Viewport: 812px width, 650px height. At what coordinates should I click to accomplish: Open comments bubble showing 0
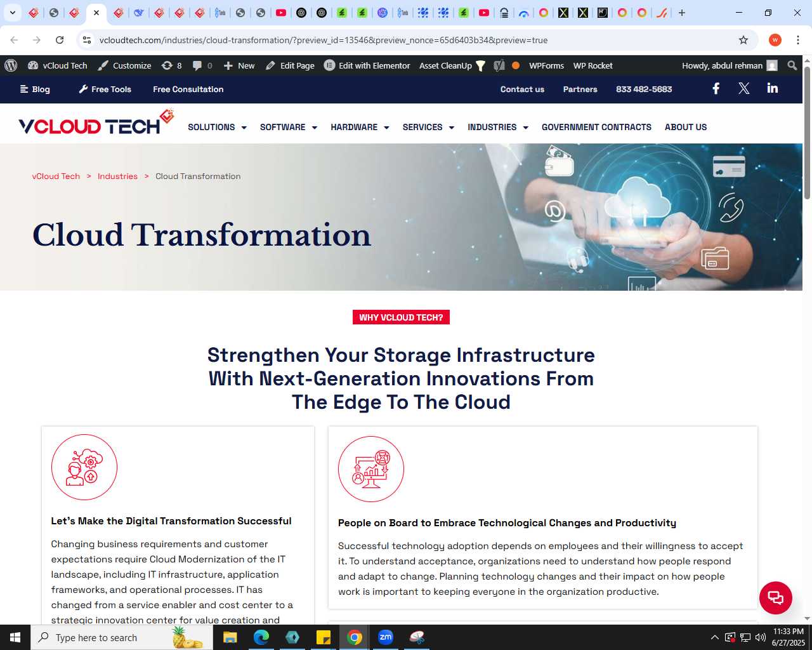point(202,65)
